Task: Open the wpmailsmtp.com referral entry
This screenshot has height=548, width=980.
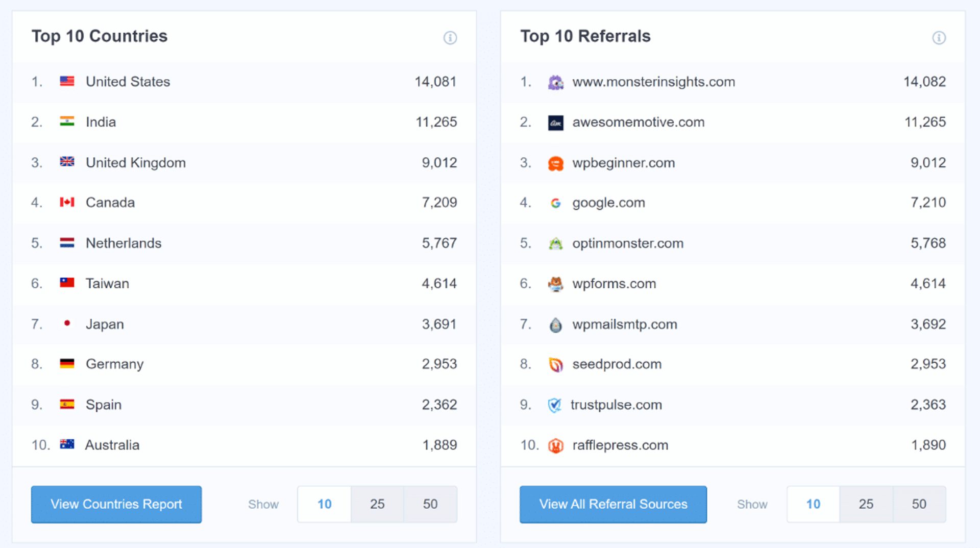Action: (x=625, y=323)
